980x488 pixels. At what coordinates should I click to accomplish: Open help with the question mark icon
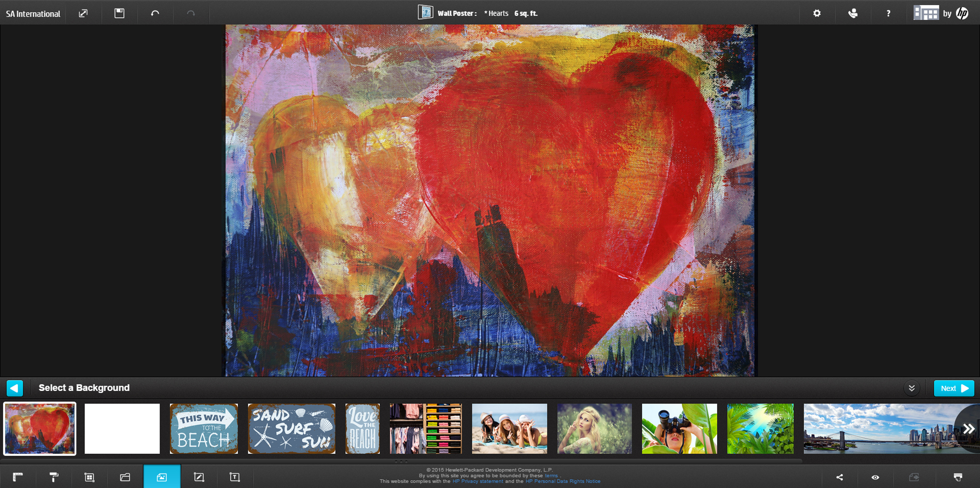pos(888,14)
